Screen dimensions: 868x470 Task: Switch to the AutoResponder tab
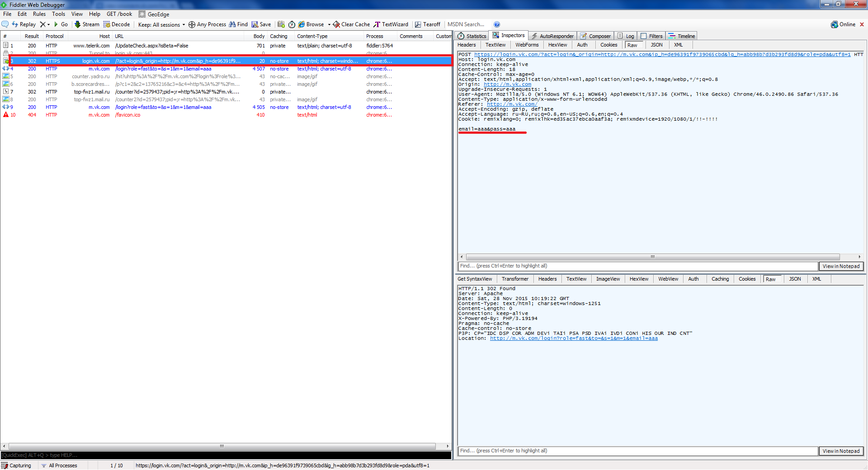point(552,36)
